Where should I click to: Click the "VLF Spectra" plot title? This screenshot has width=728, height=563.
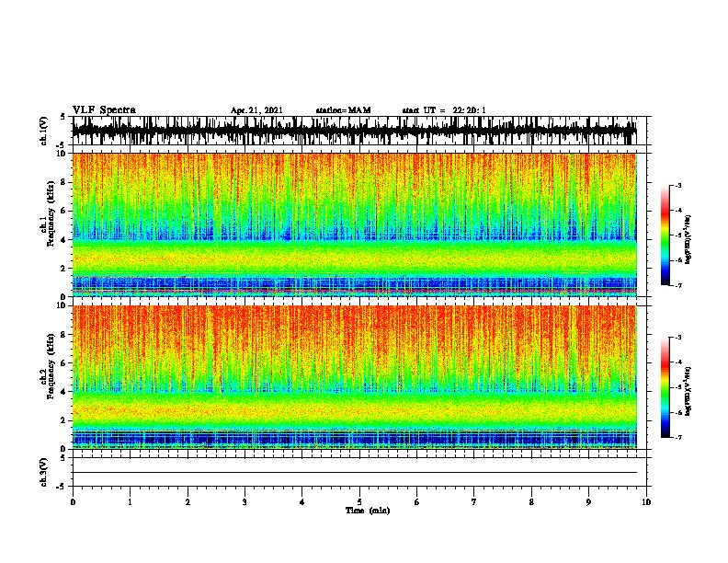104,110
